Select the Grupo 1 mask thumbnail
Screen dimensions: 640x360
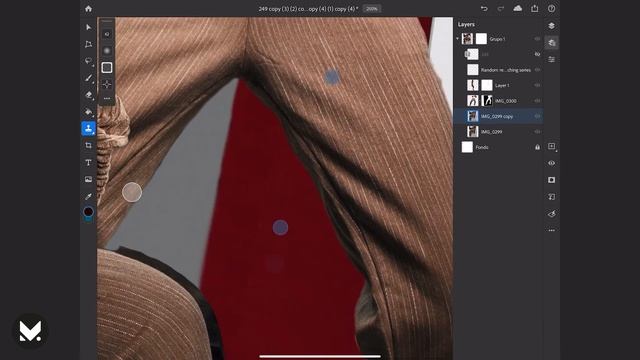tap(481, 39)
